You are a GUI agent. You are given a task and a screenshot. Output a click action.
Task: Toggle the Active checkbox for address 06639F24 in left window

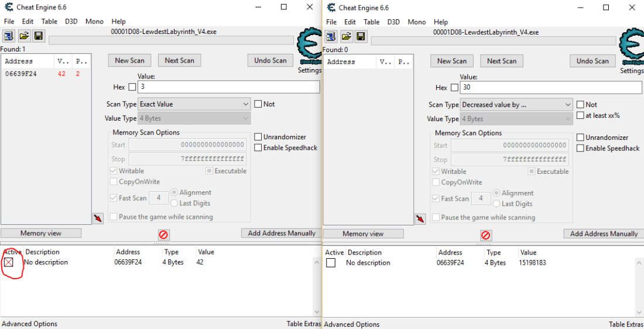[9, 262]
